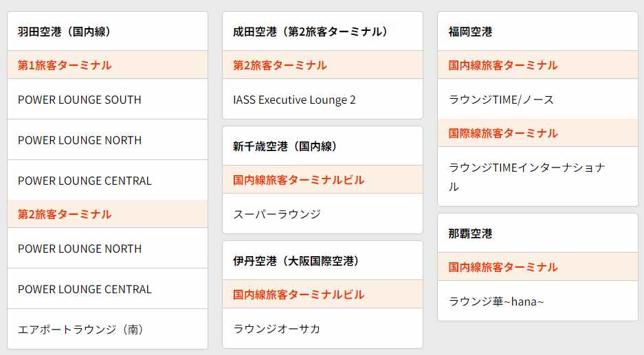This screenshot has height=355, width=644.
Task: Select IASS Executive Lounge 2
Action: (294, 100)
